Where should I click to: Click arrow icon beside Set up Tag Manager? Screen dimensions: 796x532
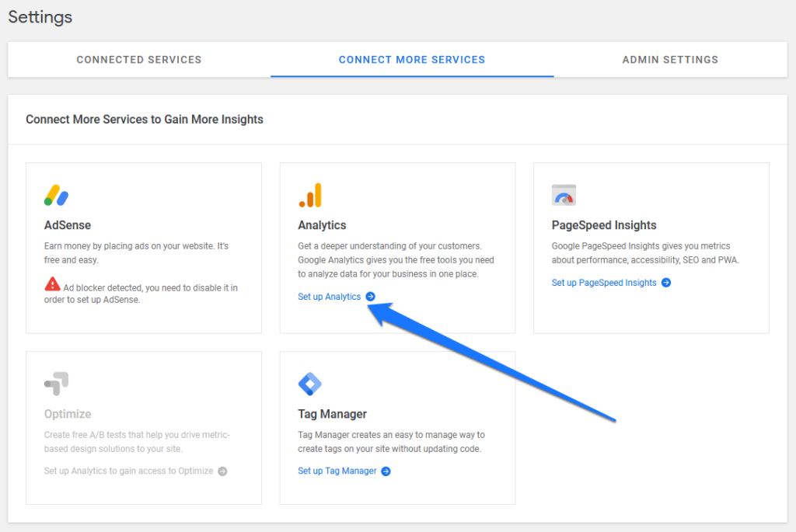point(386,471)
